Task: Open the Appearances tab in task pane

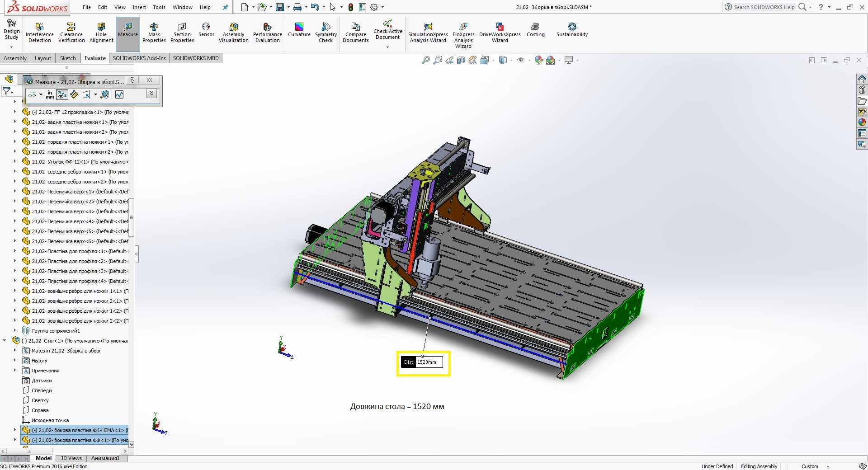Action: [862, 122]
